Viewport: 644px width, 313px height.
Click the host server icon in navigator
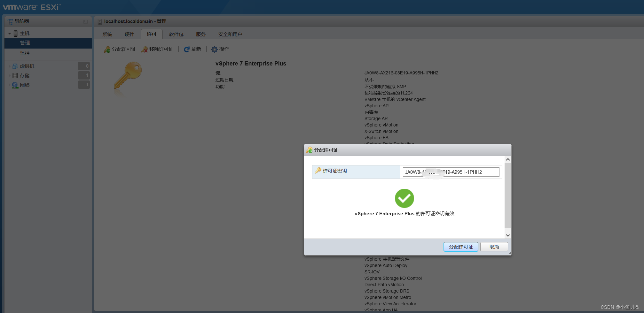pos(16,34)
